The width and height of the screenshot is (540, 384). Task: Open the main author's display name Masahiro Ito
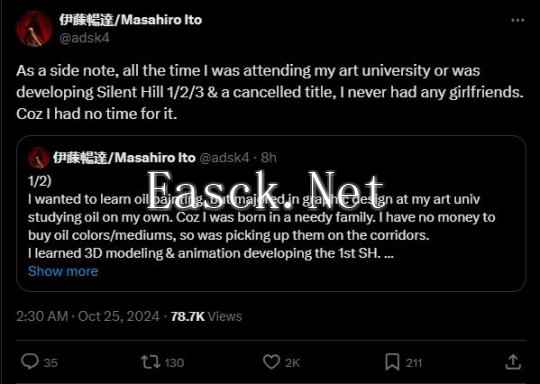click(130, 20)
